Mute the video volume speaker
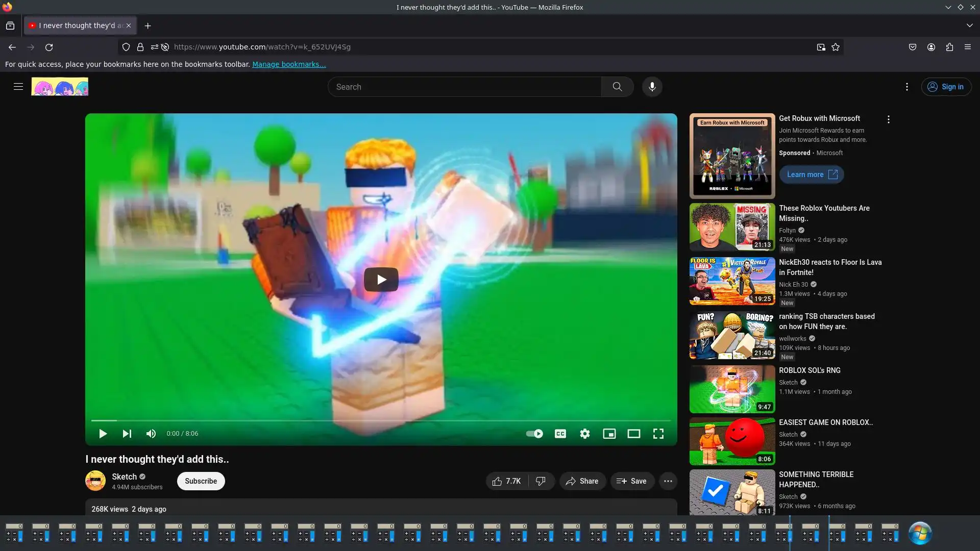The height and width of the screenshot is (551, 980). [151, 434]
